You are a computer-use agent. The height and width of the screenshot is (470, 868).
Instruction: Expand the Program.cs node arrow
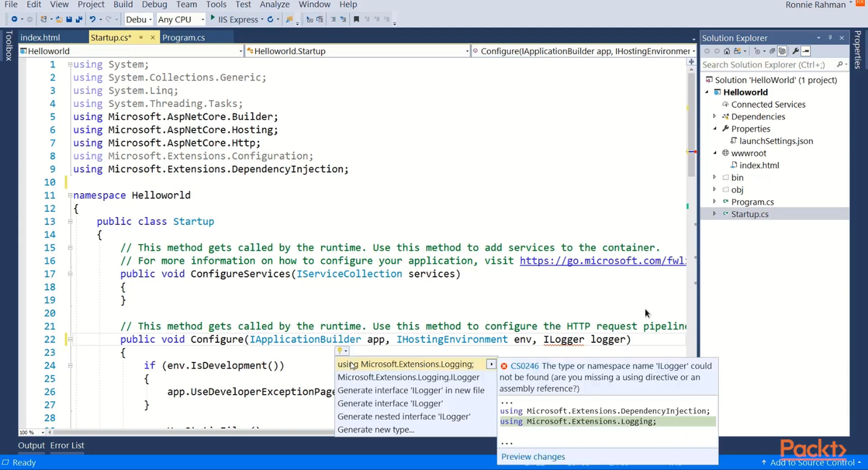point(715,202)
